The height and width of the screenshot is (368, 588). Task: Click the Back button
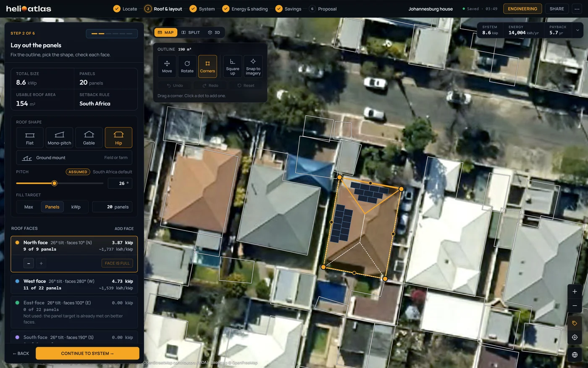pos(21,353)
